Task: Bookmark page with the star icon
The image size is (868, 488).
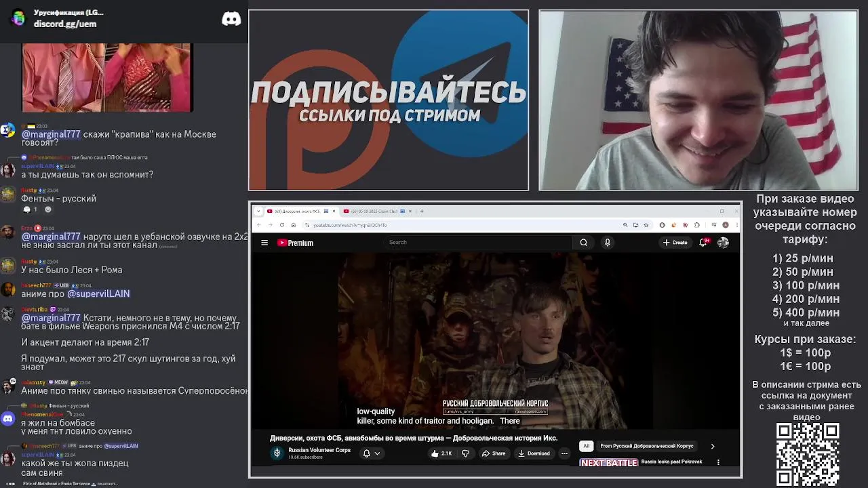Action: [x=646, y=225]
